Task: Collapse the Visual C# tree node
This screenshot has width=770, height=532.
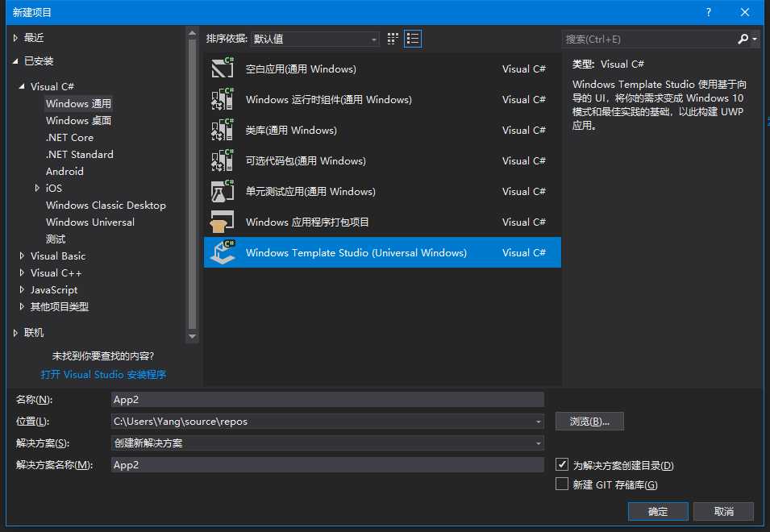Action: [22, 86]
